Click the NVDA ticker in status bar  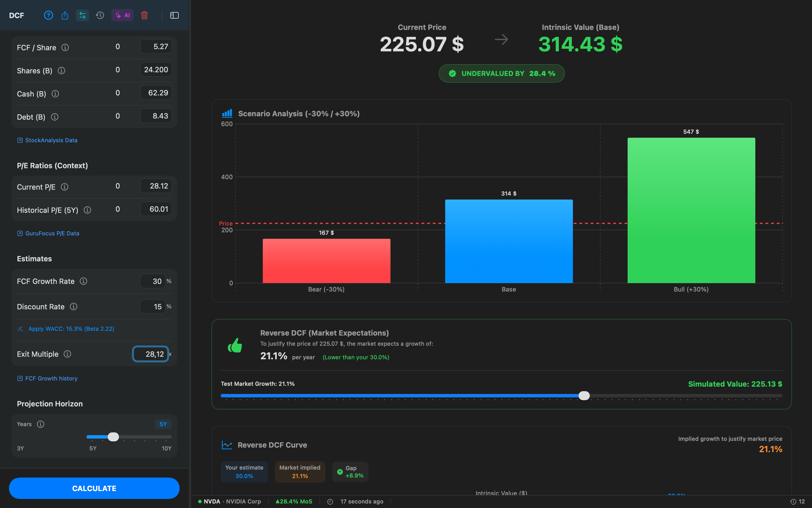coord(212,501)
